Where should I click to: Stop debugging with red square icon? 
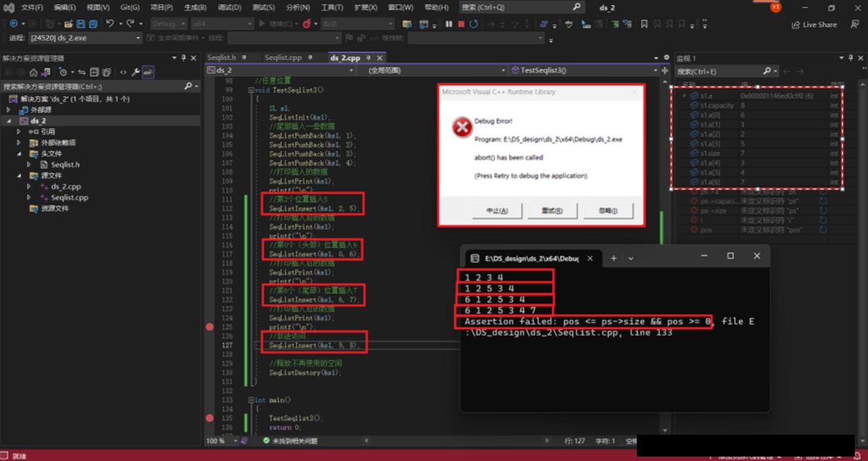click(x=461, y=24)
